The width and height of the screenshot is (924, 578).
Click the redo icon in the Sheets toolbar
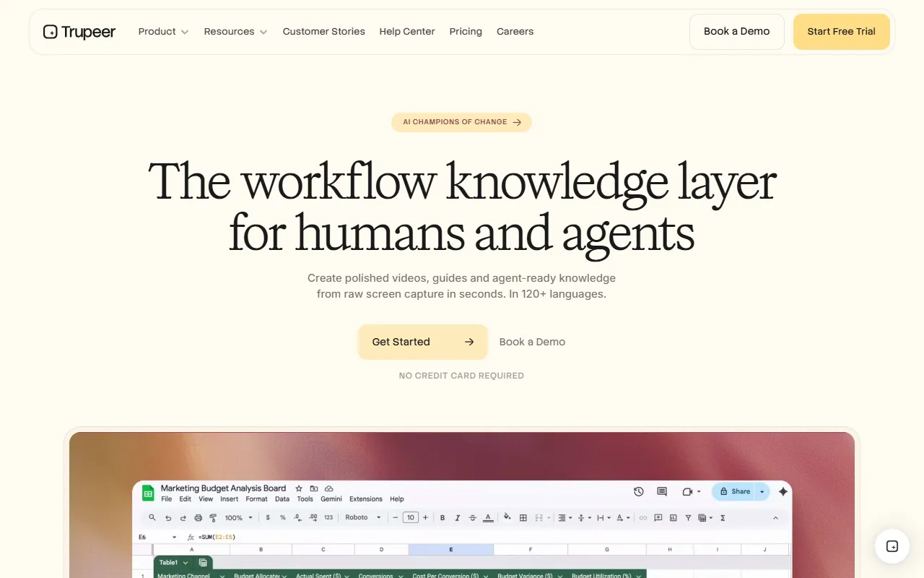(x=183, y=517)
